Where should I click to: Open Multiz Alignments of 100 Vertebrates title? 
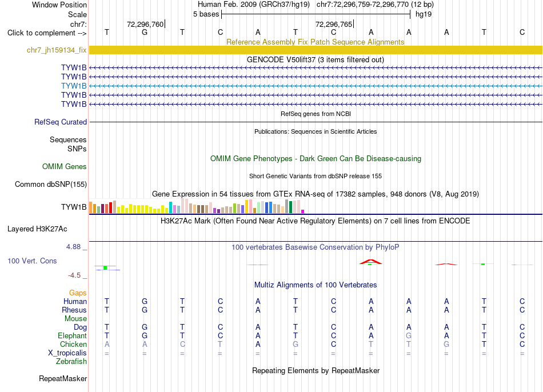pyautogui.click(x=316, y=285)
